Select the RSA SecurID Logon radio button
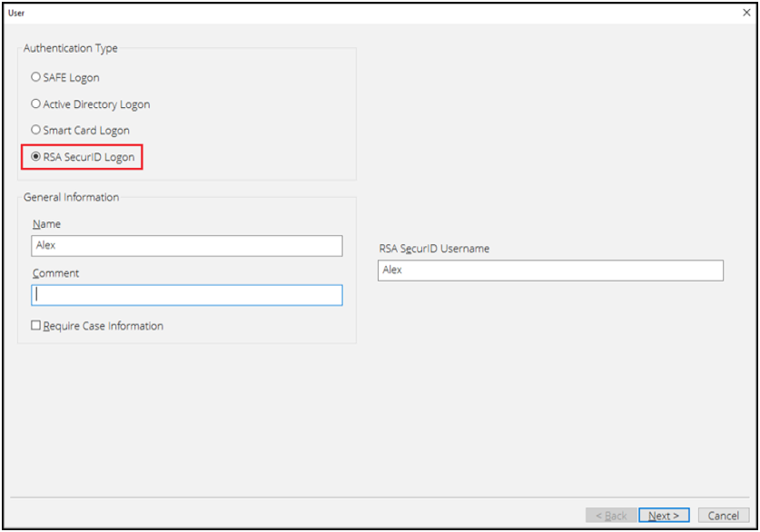The image size is (760, 532). click(36, 156)
